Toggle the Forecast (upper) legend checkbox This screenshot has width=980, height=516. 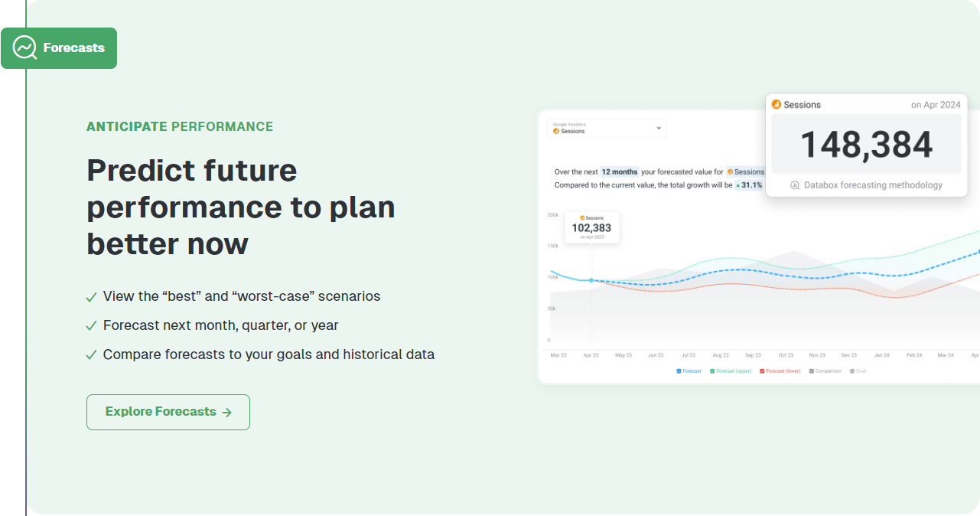pyautogui.click(x=712, y=371)
